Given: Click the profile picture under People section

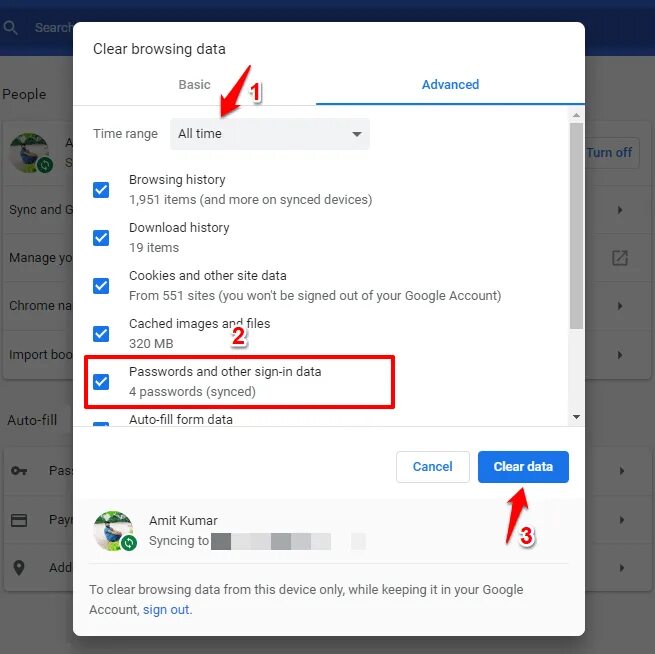Looking at the screenshot, I should 30,153.
